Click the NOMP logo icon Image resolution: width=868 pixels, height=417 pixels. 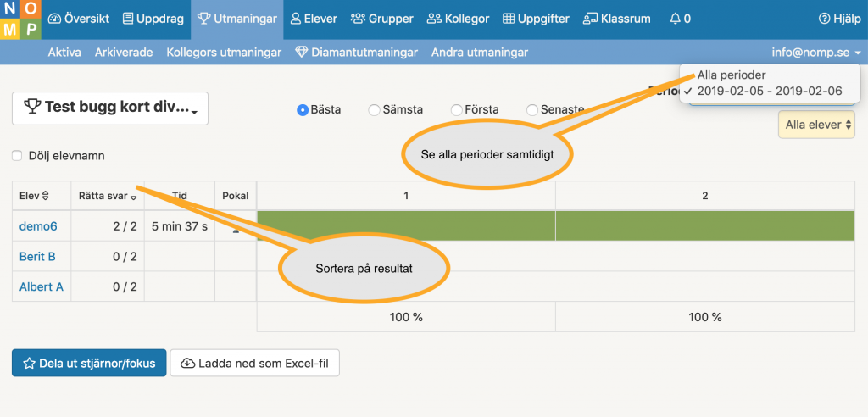(20, 19)
